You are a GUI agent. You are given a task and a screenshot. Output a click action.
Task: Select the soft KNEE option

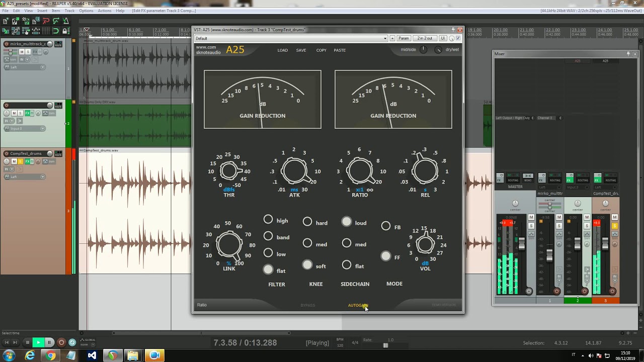pyautogui.click(x=307, y=265)
